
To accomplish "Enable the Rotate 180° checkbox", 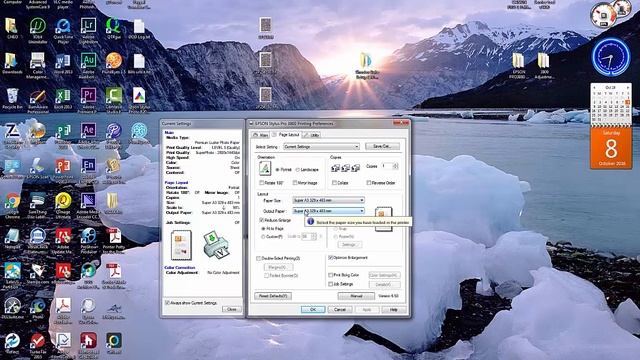I will point(262,183).
